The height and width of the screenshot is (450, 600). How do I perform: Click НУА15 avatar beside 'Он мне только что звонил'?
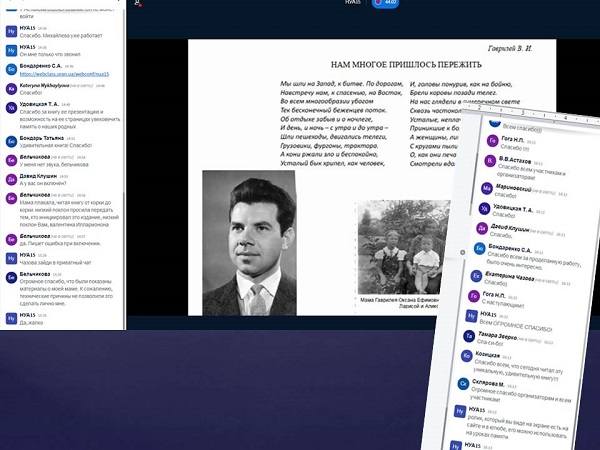coord(11,51)
